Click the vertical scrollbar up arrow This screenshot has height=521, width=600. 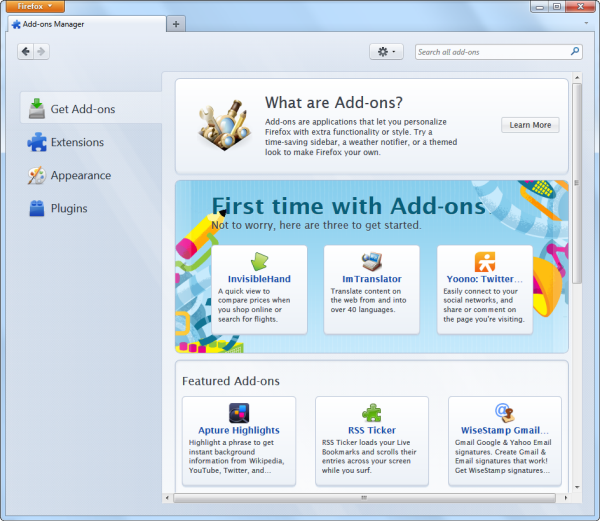[x=577, y=78]
